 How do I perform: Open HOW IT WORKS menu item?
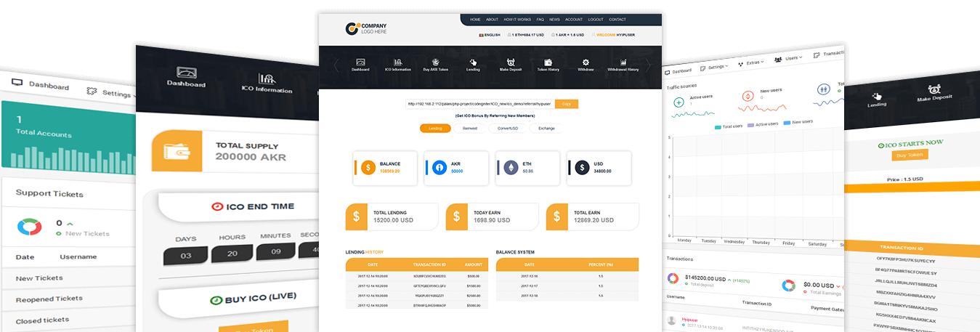(x=517, y=20)
